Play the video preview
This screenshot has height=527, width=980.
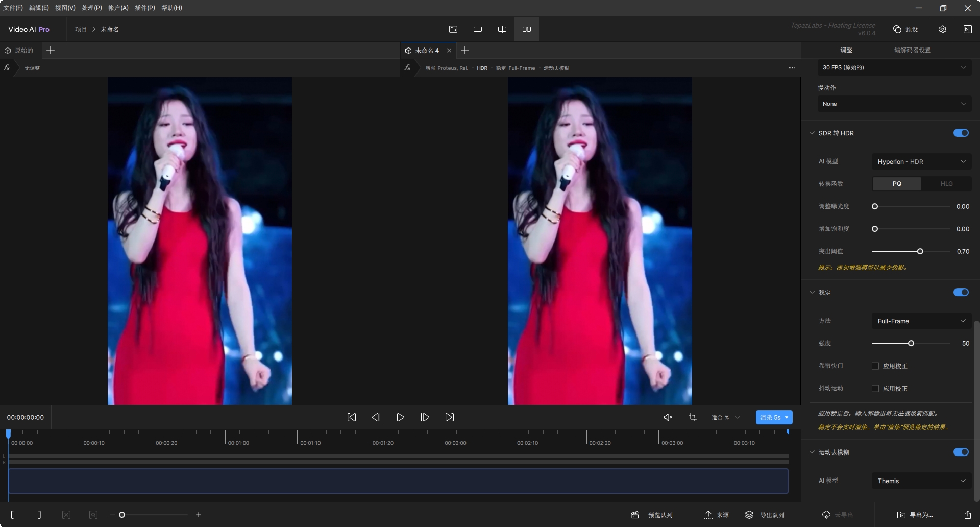tap(401, 417)
